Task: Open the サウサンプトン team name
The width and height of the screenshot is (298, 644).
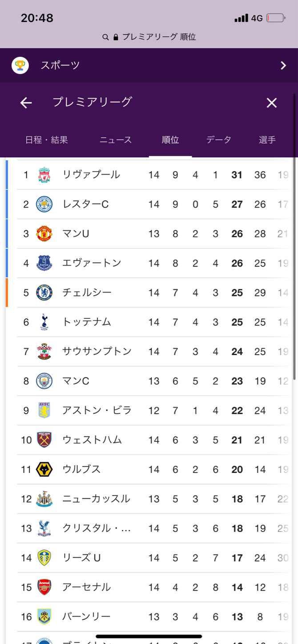Action: point(97,352)
